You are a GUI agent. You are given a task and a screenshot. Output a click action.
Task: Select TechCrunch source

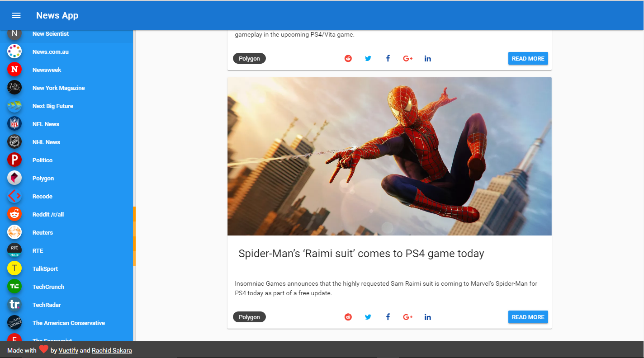tap(66, 287)
